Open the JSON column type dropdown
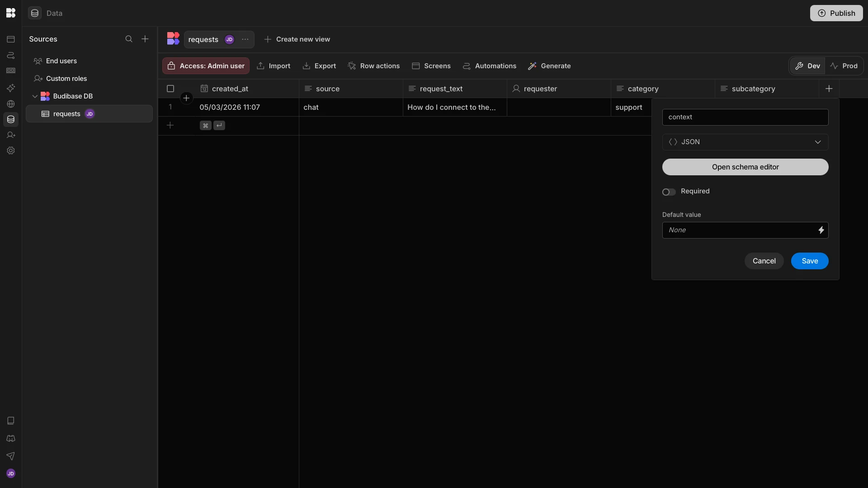Viewport: 868px width, 488px height. click(745, 142)
